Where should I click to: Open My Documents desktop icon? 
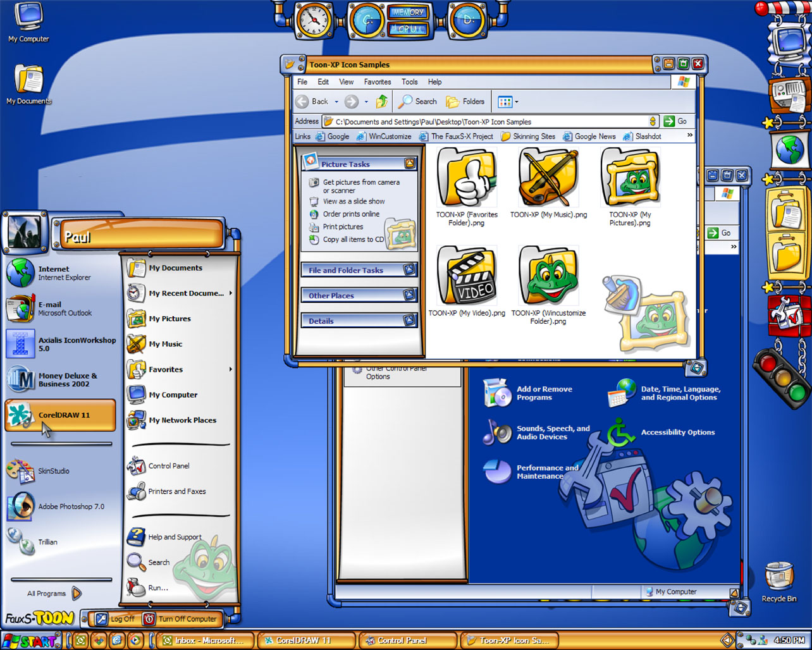28,85
